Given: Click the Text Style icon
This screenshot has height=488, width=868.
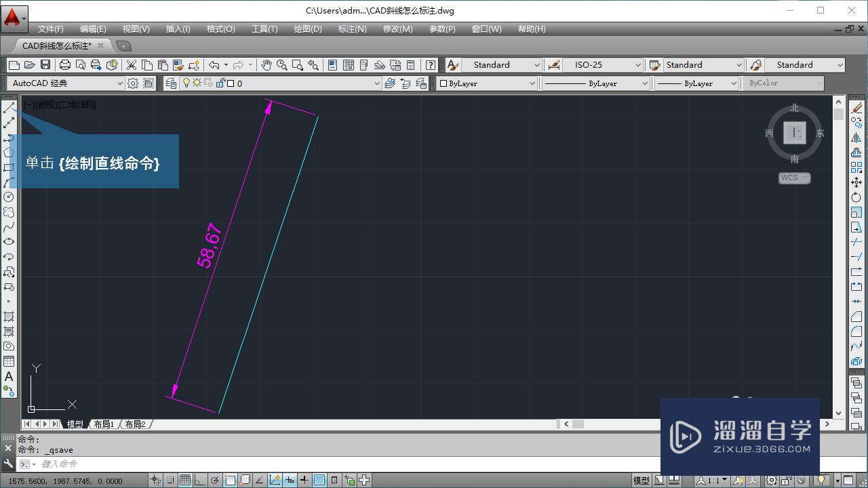Looking at the screenshot, I should [x=453, y=65].
